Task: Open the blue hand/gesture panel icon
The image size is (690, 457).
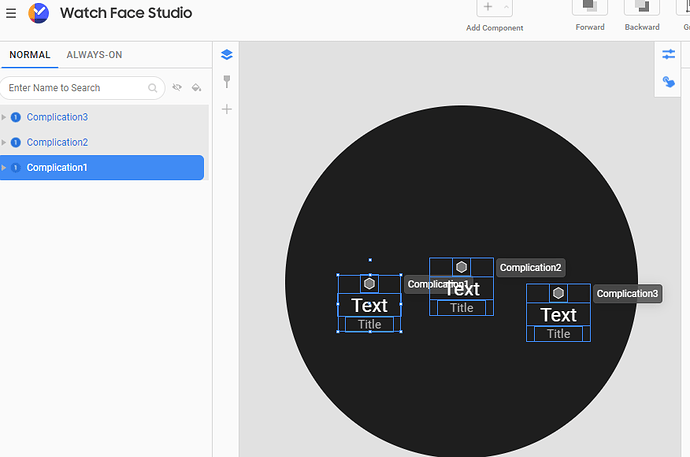Action: click(x=668, y=82)
